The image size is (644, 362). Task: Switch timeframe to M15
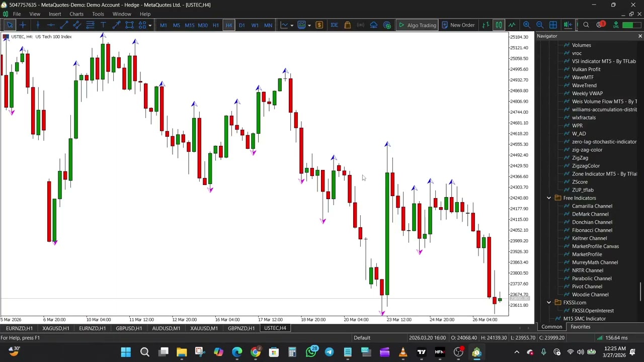tap(189, 25)
